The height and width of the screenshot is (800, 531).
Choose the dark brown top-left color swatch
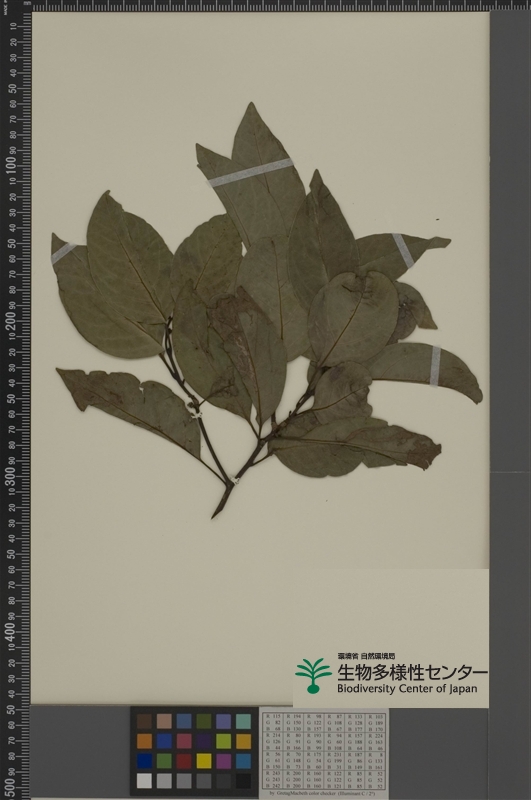click(x=144, y=721)
